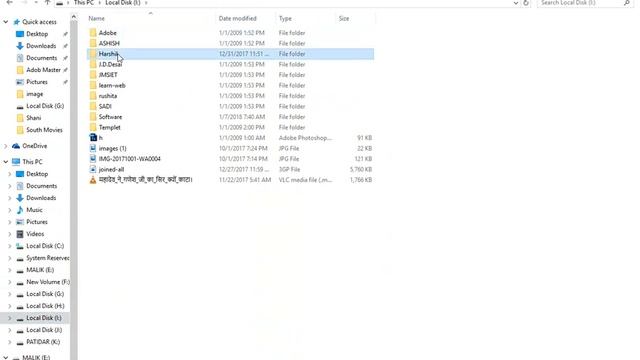Click the Templet folder icon
The height and width of the screenshot is (360, 640).
pyautogui.click(x=93, y=127)
